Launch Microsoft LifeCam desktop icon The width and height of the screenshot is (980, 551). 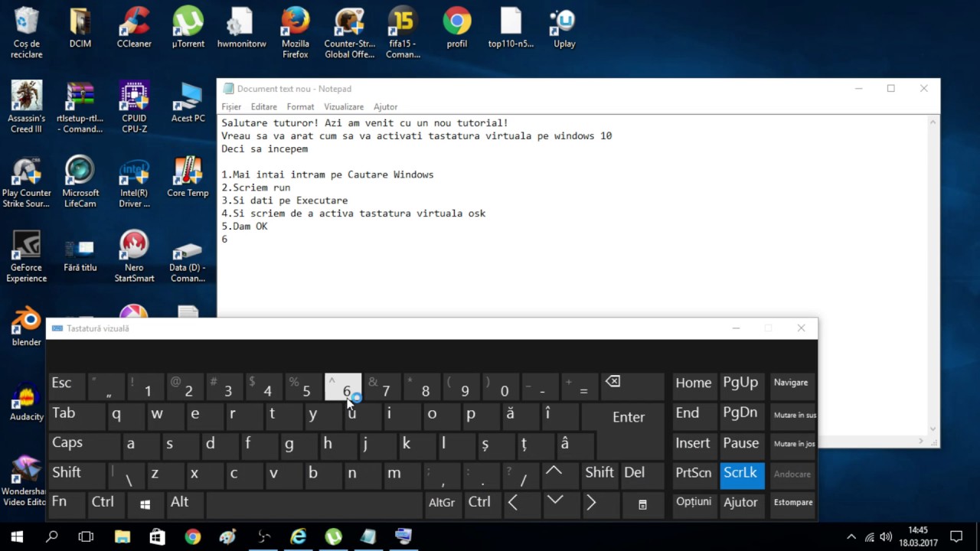pyautogui.click(x=80, y=181)
